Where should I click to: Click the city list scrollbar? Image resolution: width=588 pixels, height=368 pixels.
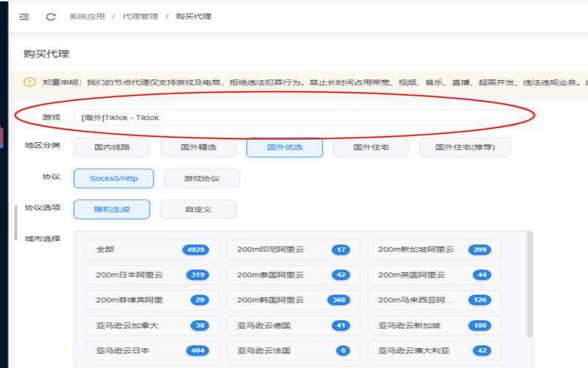529,284
